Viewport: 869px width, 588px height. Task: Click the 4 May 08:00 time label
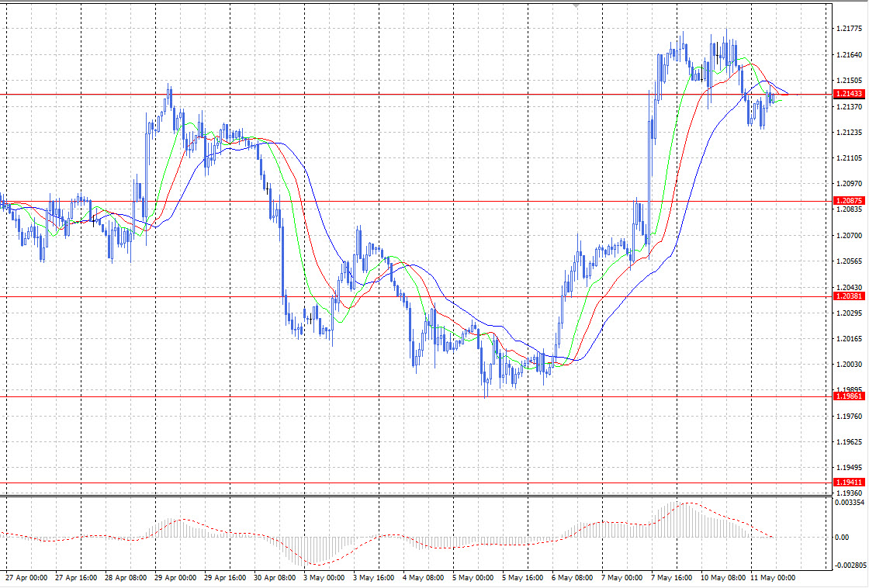click(423, 577)
